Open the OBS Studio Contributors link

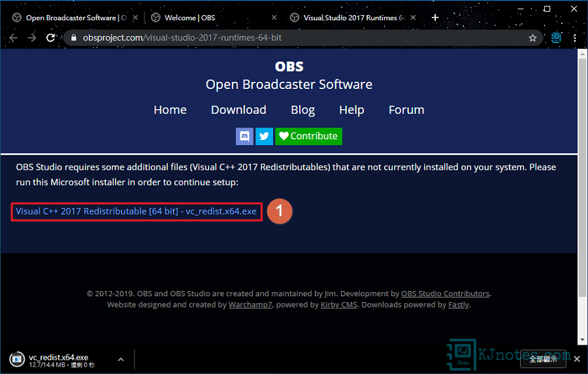(x=445, y=294)
